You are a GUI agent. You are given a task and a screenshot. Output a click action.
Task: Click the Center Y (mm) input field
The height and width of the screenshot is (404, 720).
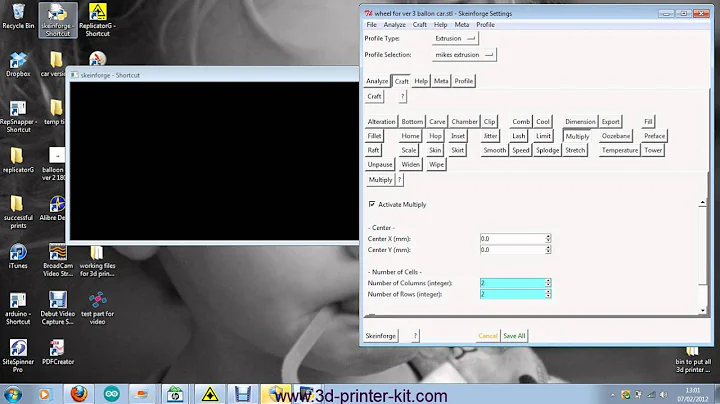point(512,249)
